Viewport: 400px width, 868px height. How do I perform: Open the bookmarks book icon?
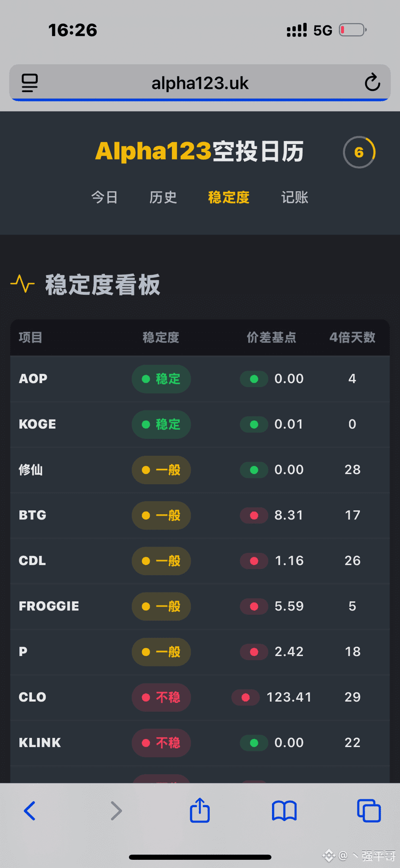coord(284,810)
